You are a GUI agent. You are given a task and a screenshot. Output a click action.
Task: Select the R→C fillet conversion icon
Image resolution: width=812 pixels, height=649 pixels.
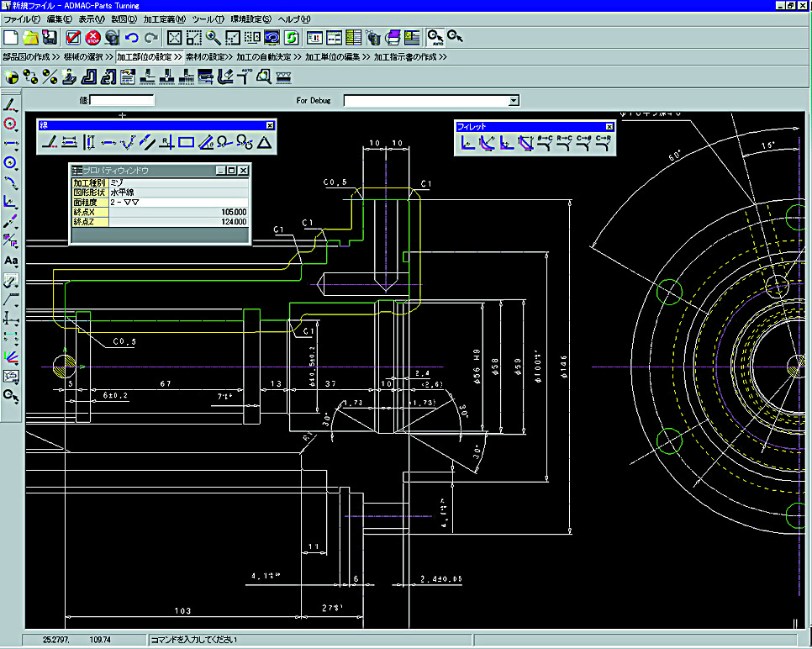[564, 145]
